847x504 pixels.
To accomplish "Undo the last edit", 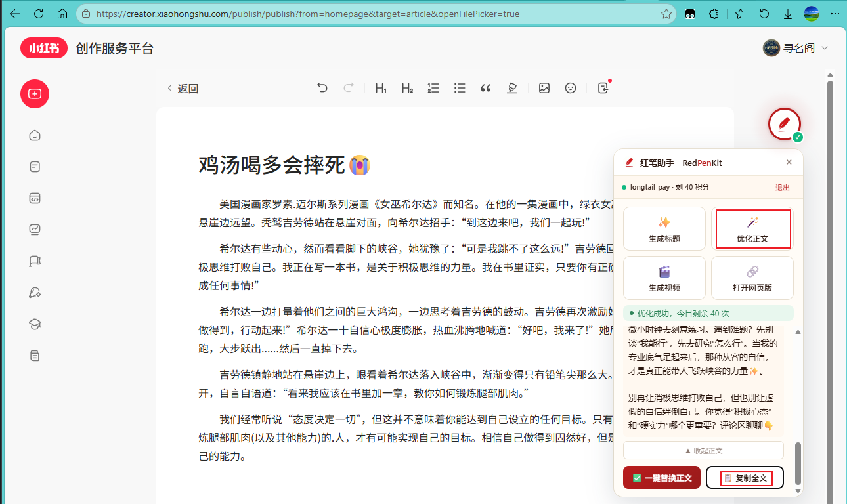I will point(322,88).
